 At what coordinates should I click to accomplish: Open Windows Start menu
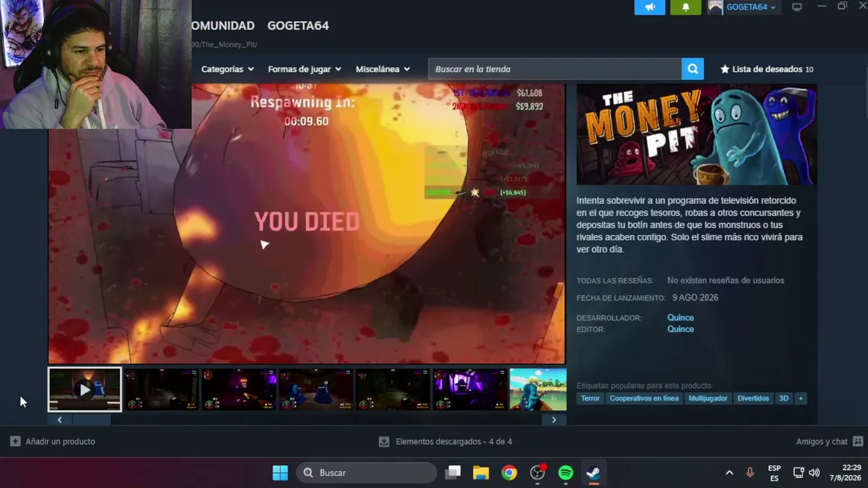point(280,472)
